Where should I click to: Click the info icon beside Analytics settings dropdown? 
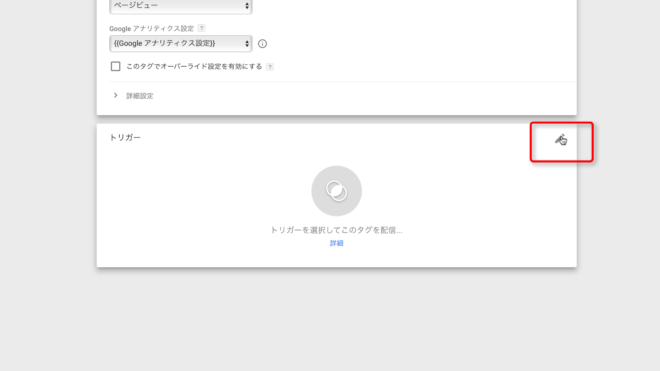[262, 44]
